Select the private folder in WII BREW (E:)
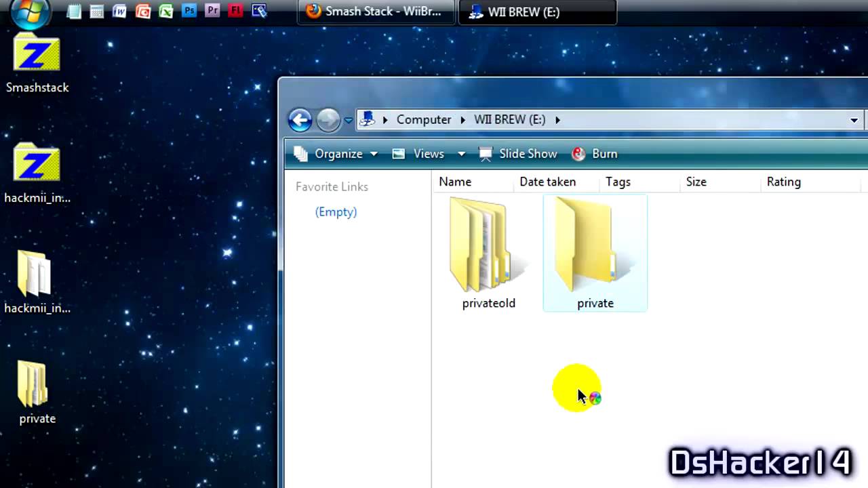This screenshot has width=868, height=488. tap(595, 253)
